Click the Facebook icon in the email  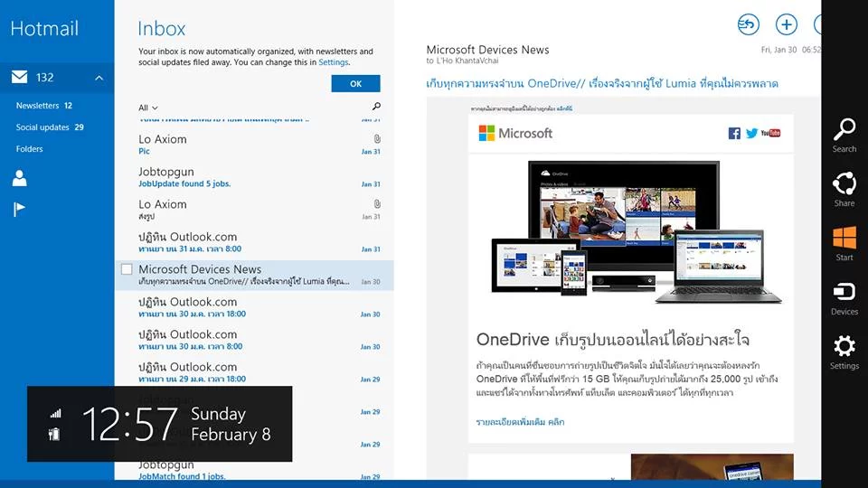pyautogui.click(x=734, y=134)
